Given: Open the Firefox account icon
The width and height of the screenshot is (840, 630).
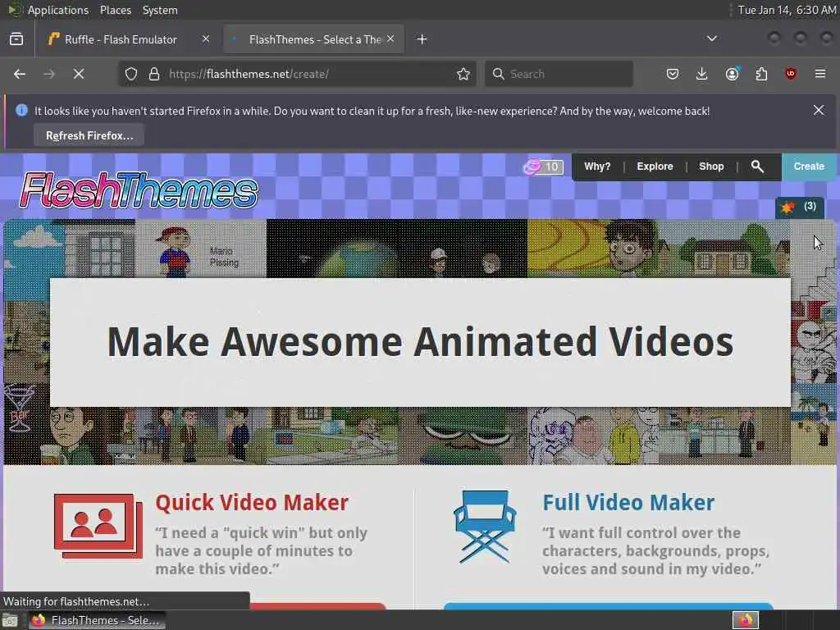Looking at the screenshot, I should click(732, 74).
